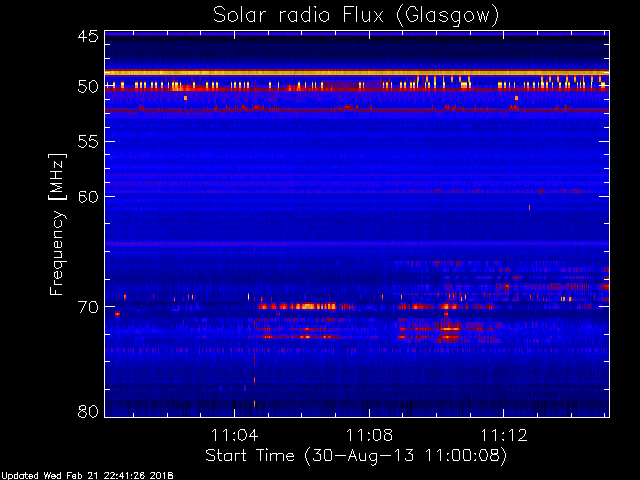640x480 pixels.
Task: Click the 80 frequency axis tick label
Action: tap(88, 411)
